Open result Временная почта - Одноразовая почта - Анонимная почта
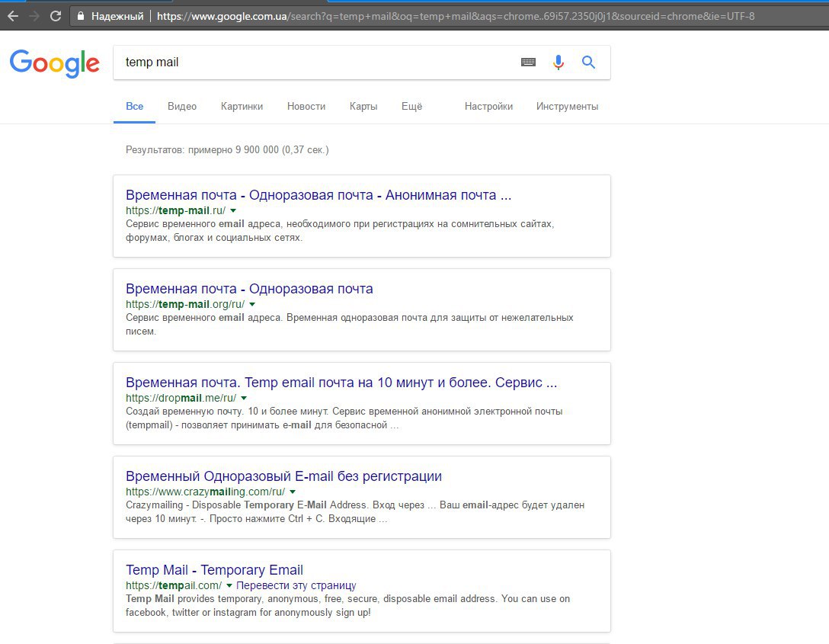829x644 pixels. (x=318, y=195)
